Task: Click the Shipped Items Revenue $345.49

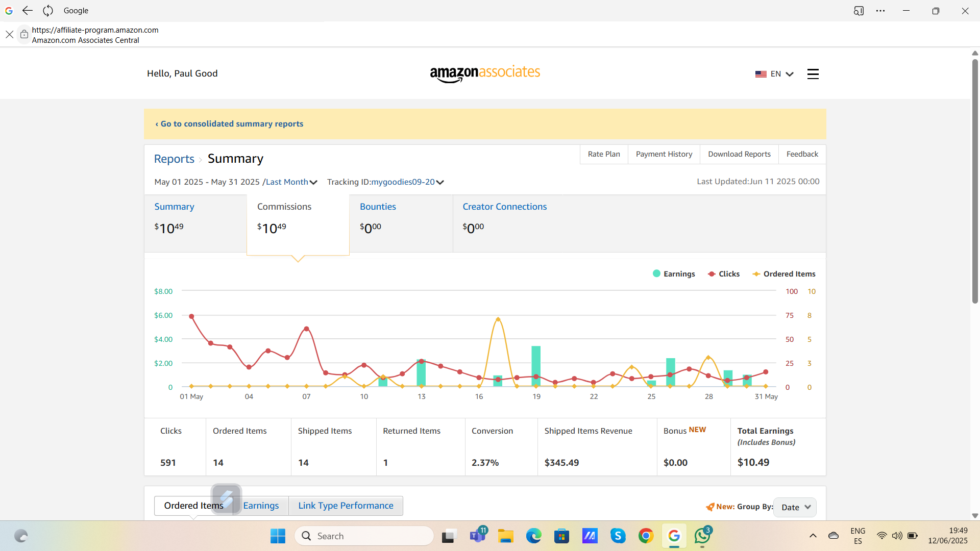Action: click(x=561, y=463)
